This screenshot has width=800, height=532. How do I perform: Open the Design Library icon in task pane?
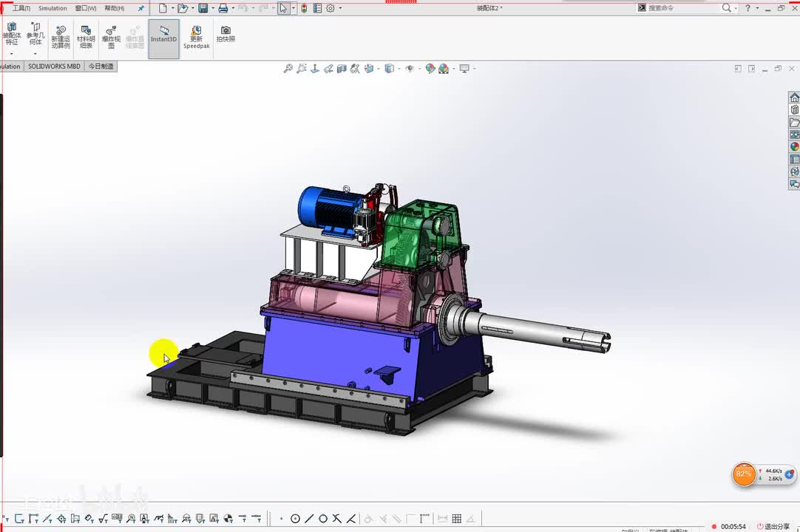point(794,109)
